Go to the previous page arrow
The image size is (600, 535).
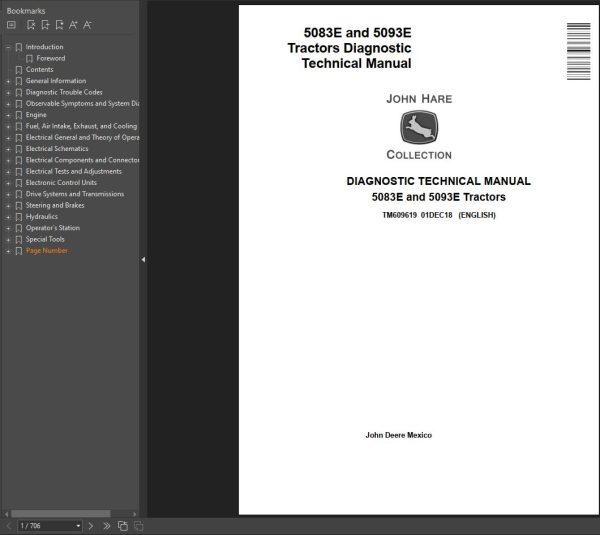tap(9, 526)
